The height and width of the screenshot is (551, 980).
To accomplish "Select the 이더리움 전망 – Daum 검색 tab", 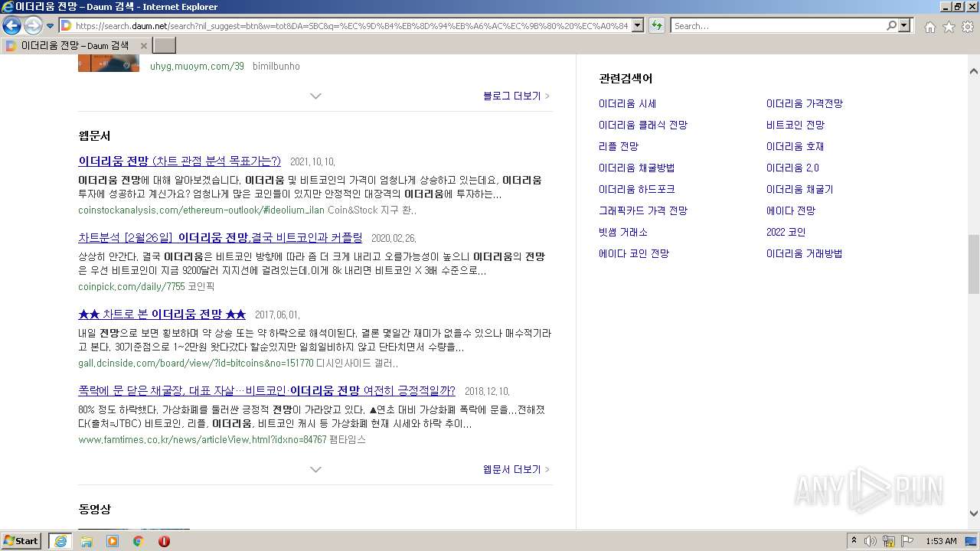I will pos(75,45).
